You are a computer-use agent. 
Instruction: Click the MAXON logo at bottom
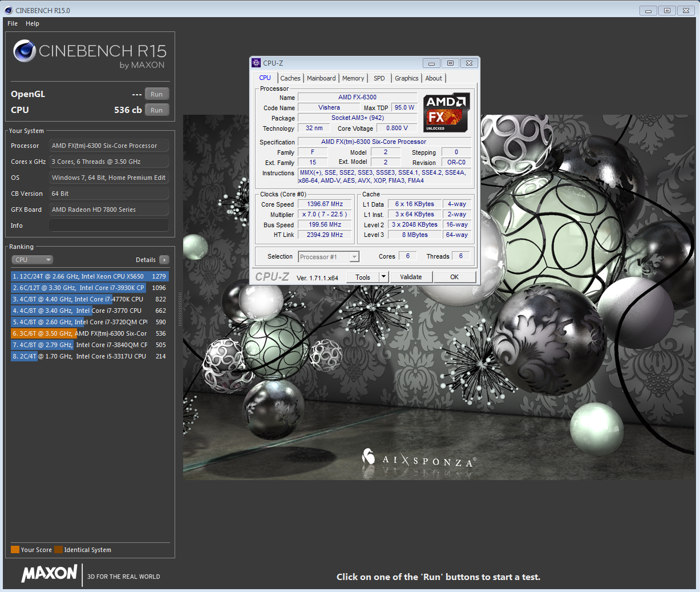(x=50, y=574)
